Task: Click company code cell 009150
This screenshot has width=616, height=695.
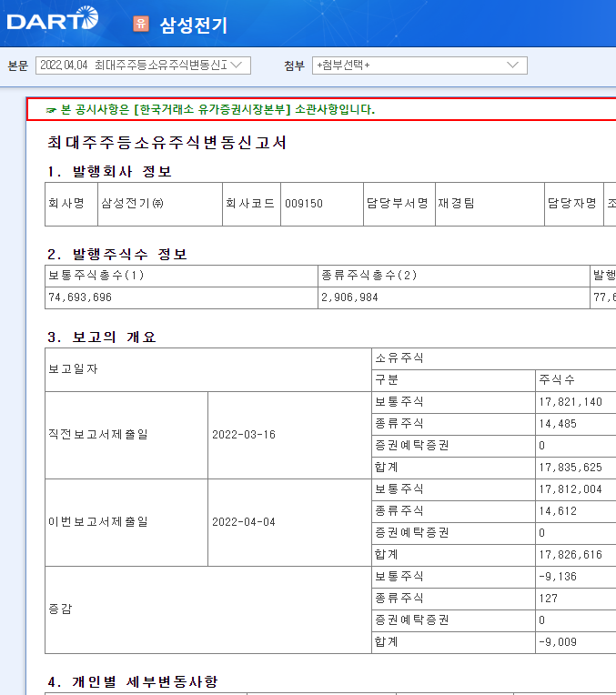Action: [322, 204]
